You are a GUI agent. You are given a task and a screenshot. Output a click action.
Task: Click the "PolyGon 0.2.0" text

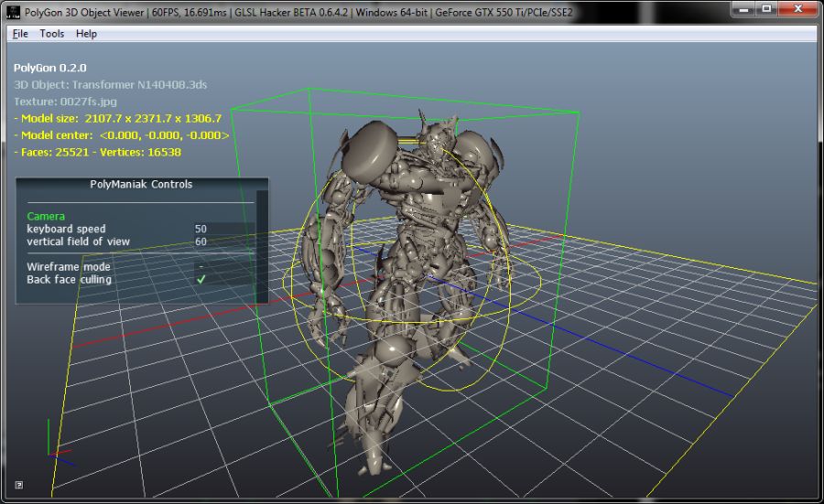[x=50, y=68]
